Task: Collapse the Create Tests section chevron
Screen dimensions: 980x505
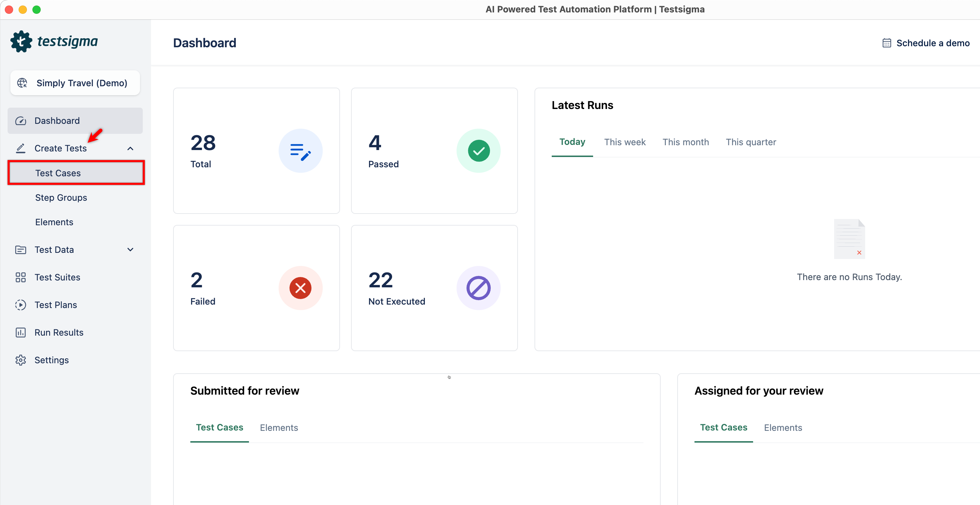Action: point(130,148)
